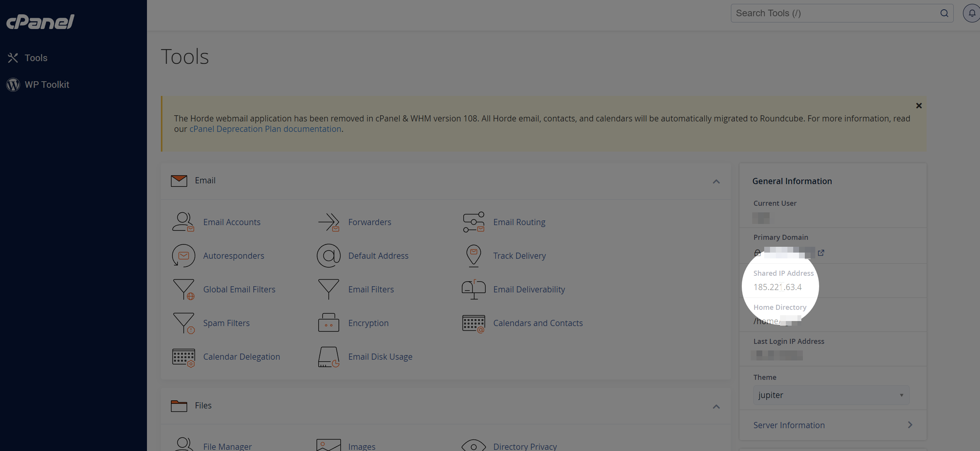The image size is (980, 451).
Task: Click the Email Accounts icon
Action: click(x=183, y=222)
